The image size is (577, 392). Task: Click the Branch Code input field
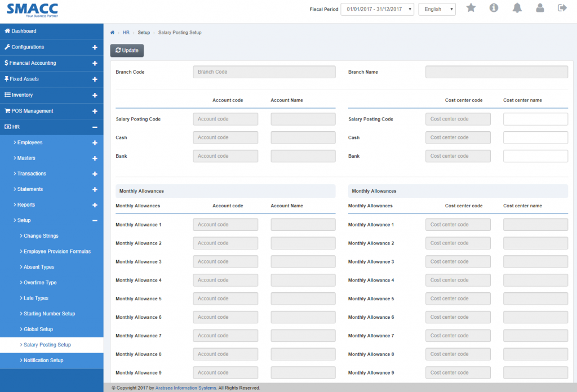[x=264, y=72]
